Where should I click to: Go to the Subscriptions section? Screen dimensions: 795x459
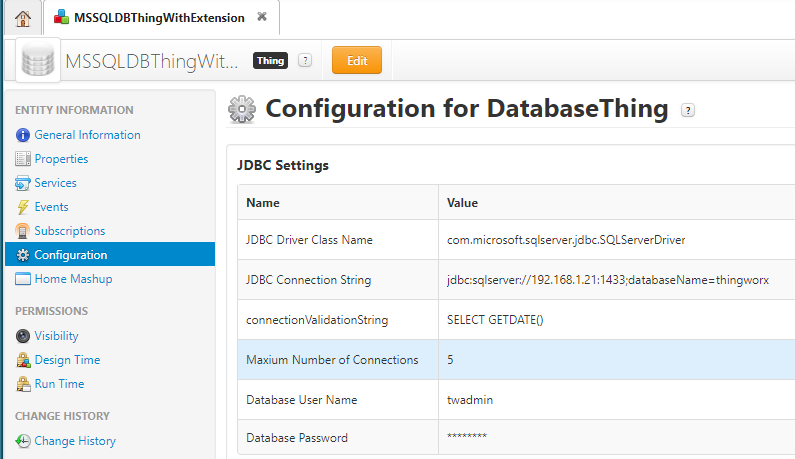coord(69,231)
